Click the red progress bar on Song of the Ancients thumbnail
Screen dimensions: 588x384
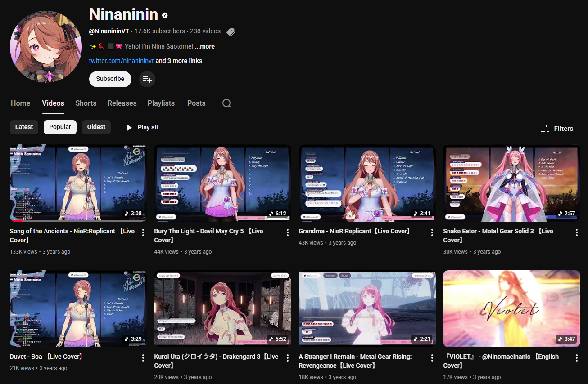(17, 220)
